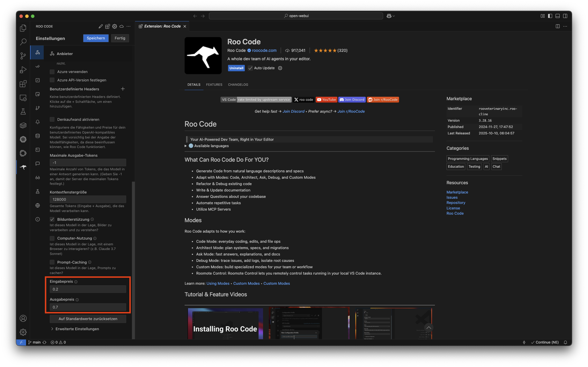Image resolution: width=588 pixels, height=367 pixels.
Task: Open the Search view in activity bar
Action: click(x=23, y=42)
